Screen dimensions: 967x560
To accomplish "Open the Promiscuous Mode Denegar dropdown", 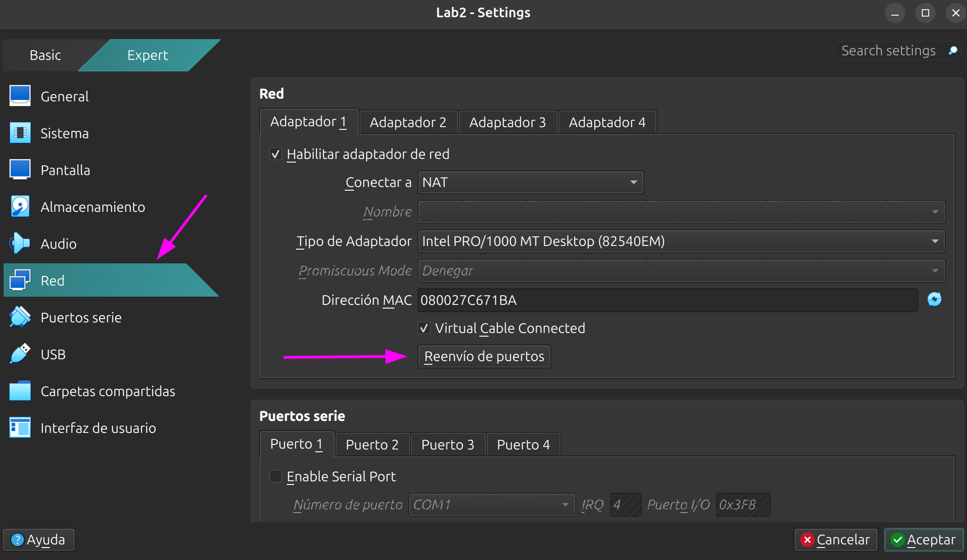I will click(x=681, y=271).
